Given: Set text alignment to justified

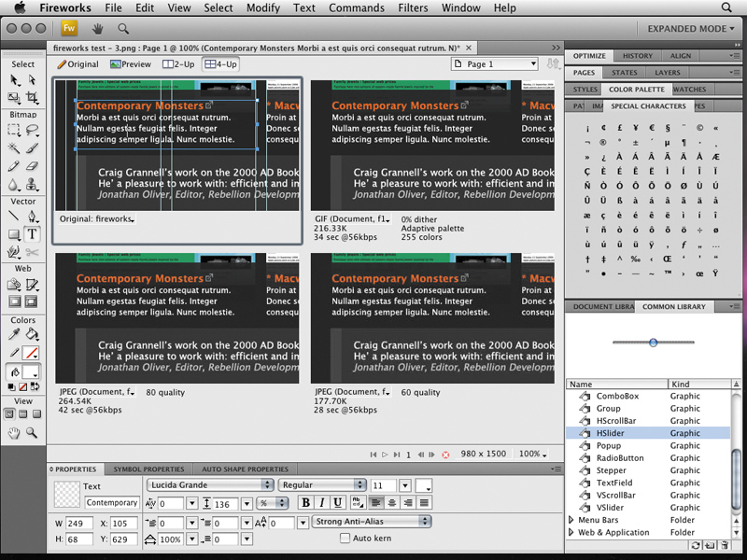Looking at the screenshot, I should (424, 502).
